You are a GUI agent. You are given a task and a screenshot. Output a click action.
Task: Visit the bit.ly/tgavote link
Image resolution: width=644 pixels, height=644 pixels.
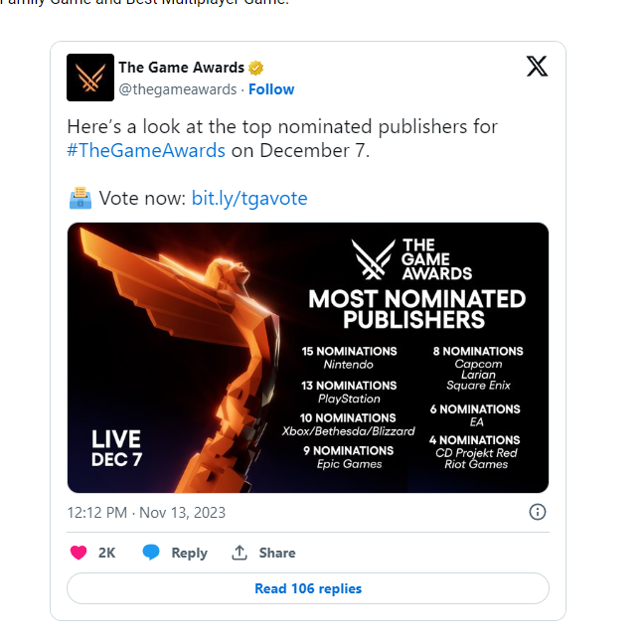[249, 198]
